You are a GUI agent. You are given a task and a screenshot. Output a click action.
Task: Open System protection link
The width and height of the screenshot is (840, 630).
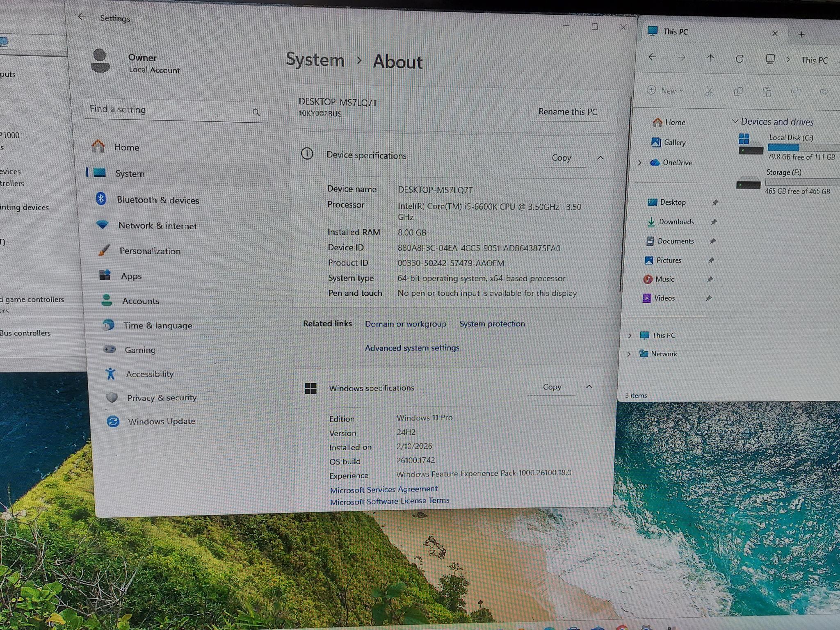(x=492, y=324)
